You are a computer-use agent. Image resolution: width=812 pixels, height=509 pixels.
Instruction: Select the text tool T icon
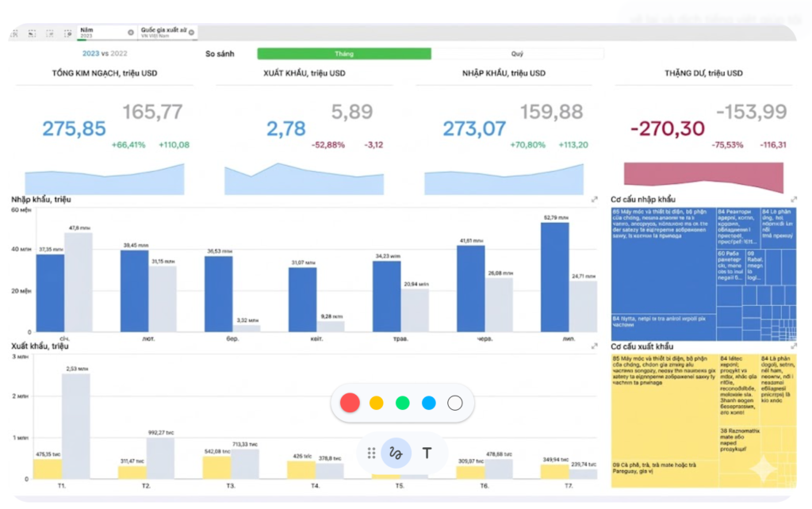coord(427,453)
